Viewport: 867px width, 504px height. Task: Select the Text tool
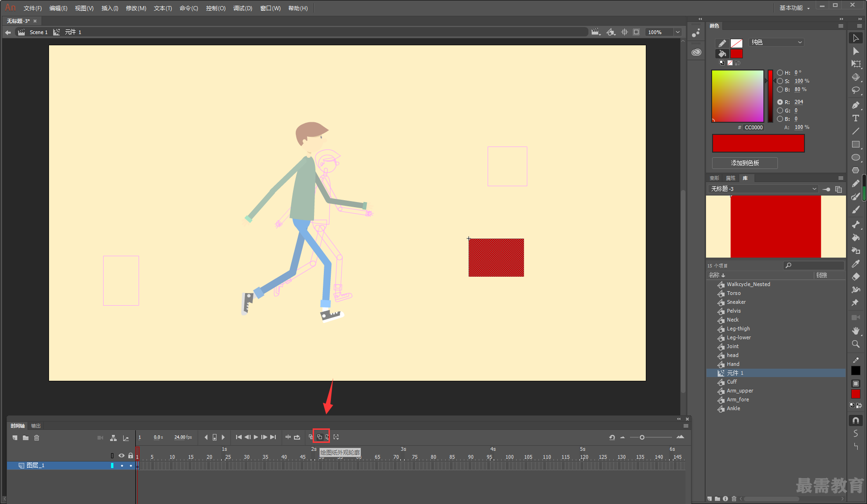point(856,119)
